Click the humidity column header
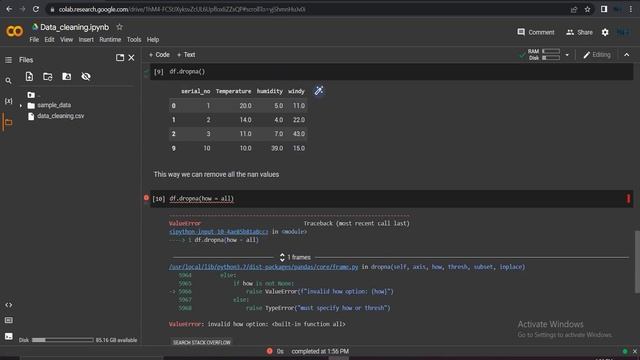The width and height of the screenshot is (640, 360). coord(269,91)
